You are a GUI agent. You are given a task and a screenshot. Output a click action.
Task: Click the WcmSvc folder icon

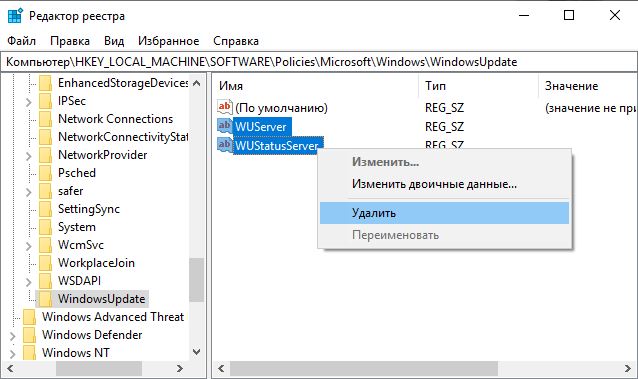point(46,245)
